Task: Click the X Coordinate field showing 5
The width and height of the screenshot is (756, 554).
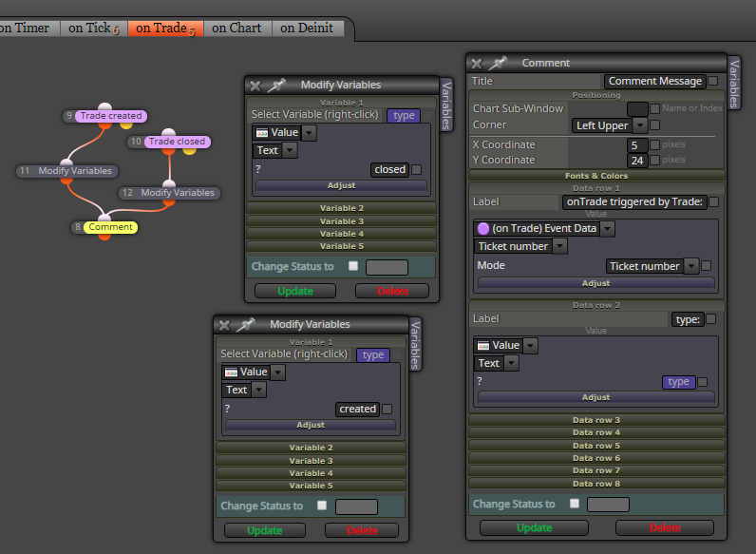Action: [637, 145]
